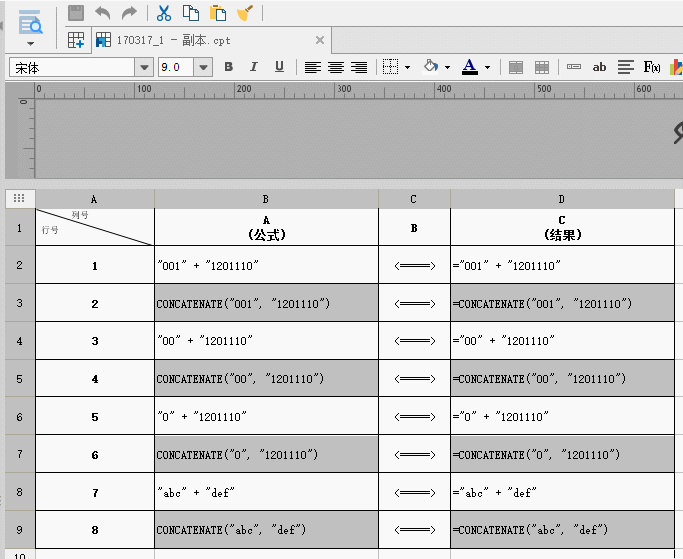Image resolution: width=683 pixels, height=559 pixels.
Task: Click the select-all grid corner
Action: point(19,199)
